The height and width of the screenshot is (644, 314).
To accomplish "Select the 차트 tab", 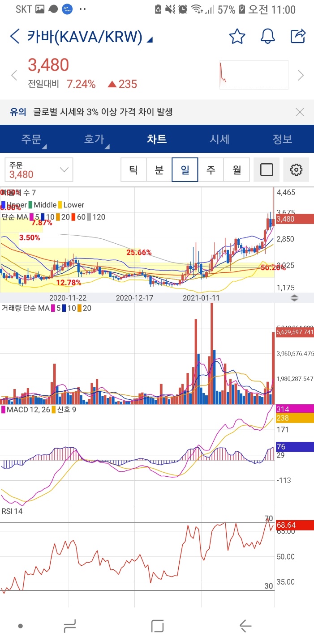I will [x=157, y=139].
